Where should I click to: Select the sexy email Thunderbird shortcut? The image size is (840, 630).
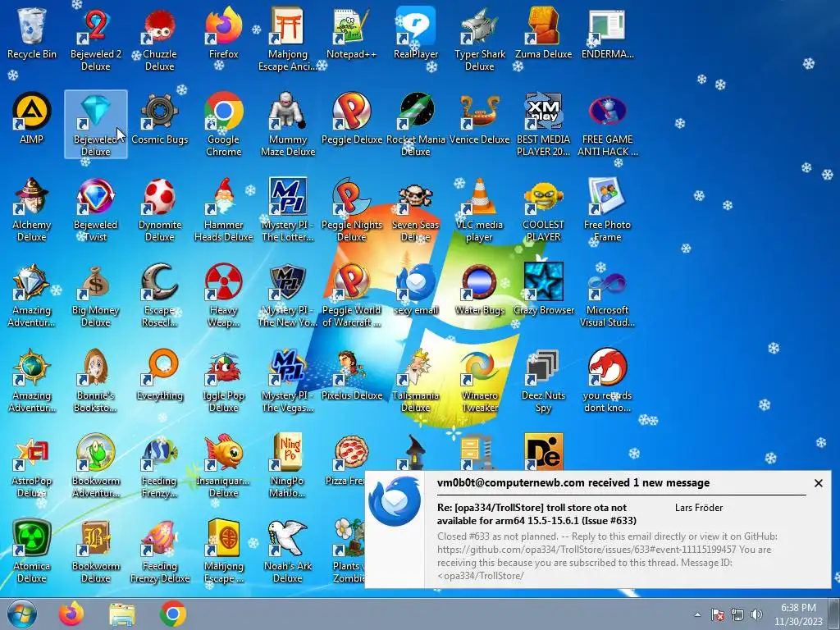[416, 290]
